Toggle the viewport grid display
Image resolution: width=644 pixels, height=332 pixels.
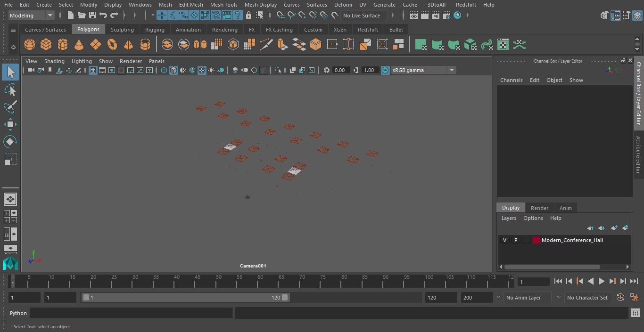(x=93, y=70)
